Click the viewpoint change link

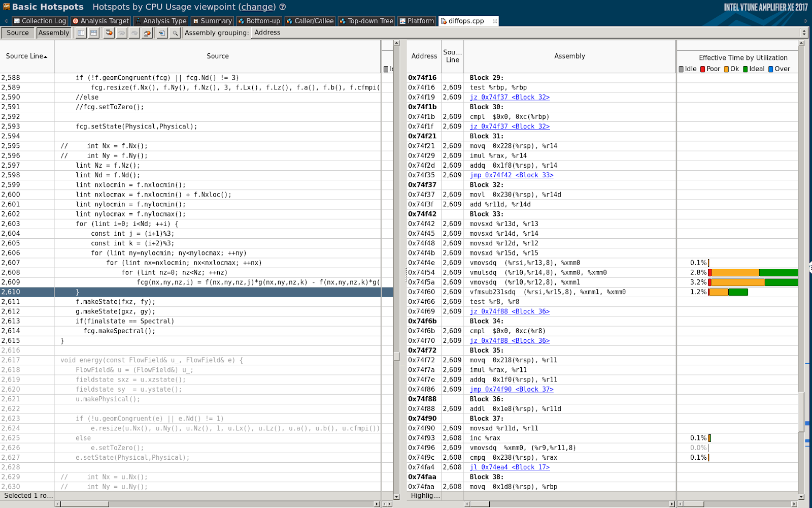pyautogui.click(x=257, y=7)
